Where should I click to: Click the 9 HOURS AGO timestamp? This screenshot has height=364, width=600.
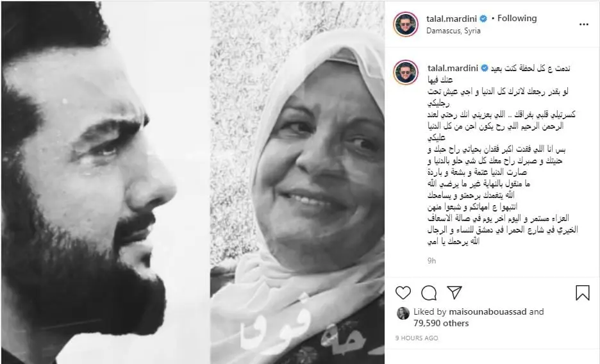[417, 338]
